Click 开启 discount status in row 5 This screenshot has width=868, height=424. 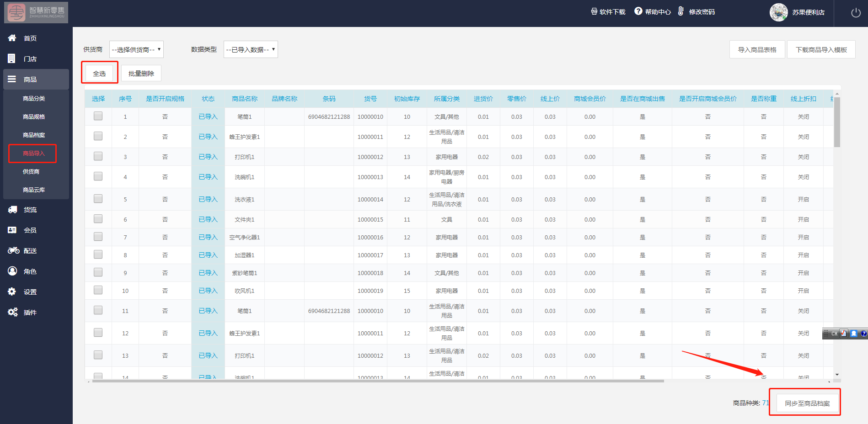804,199
